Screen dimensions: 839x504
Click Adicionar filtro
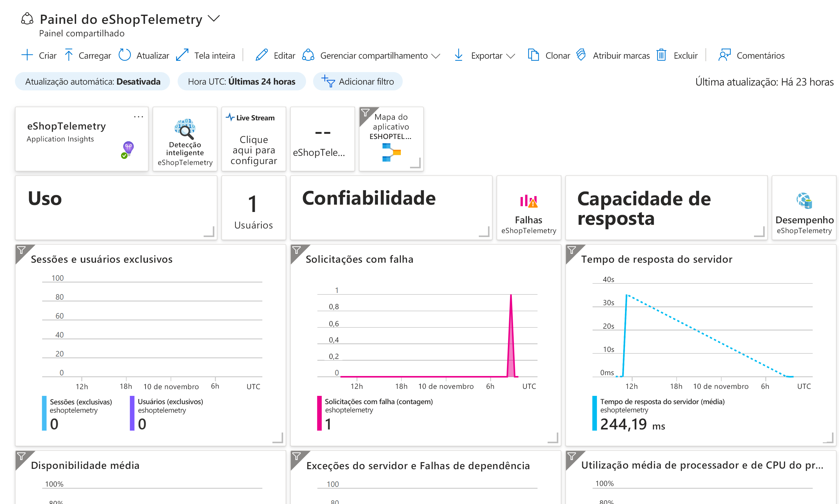[x=358, y=81]
